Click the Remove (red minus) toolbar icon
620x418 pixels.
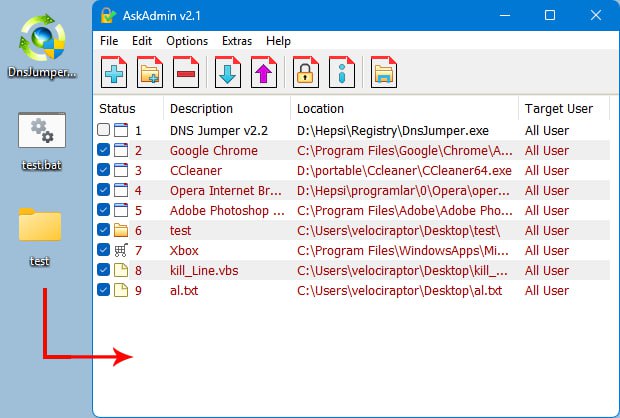click(x=186, y=72)
